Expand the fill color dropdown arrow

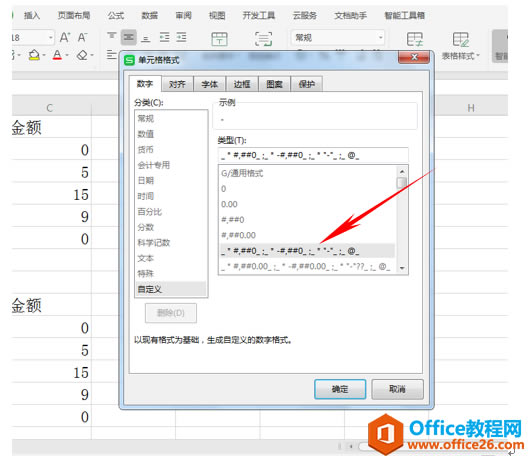tap(44, 55)
